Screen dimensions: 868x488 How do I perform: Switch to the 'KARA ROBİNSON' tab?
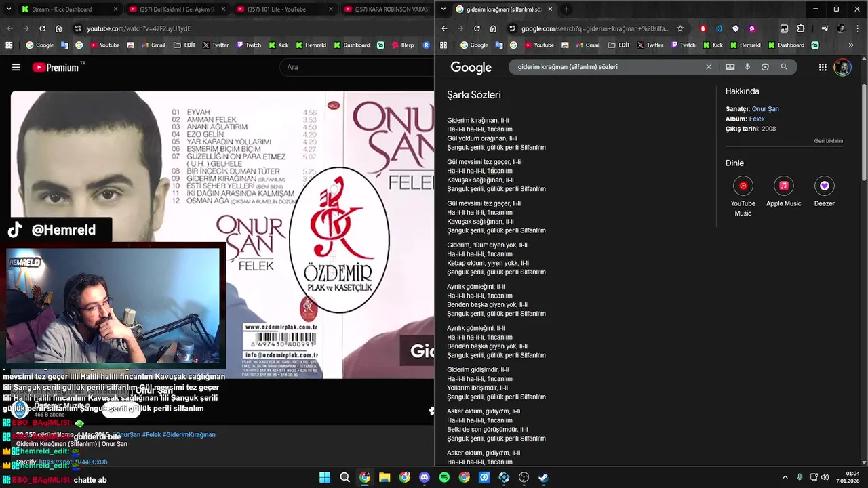point(387,9)
